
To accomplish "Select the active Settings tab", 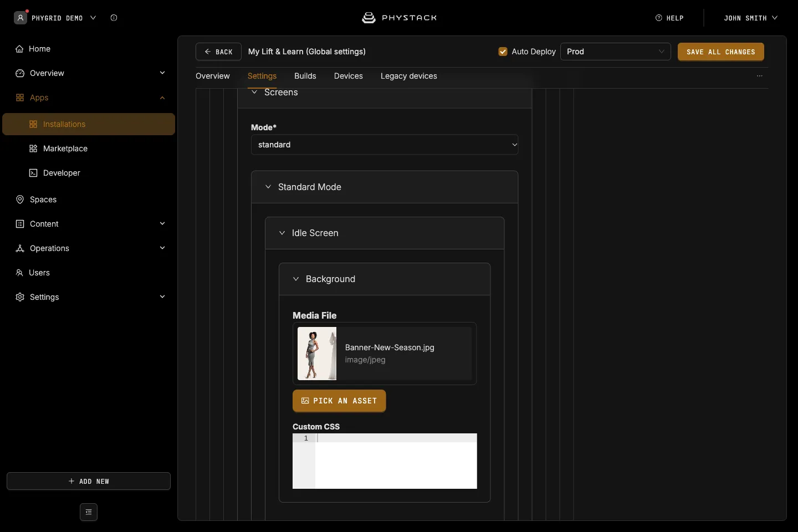I will pos(262,76).
